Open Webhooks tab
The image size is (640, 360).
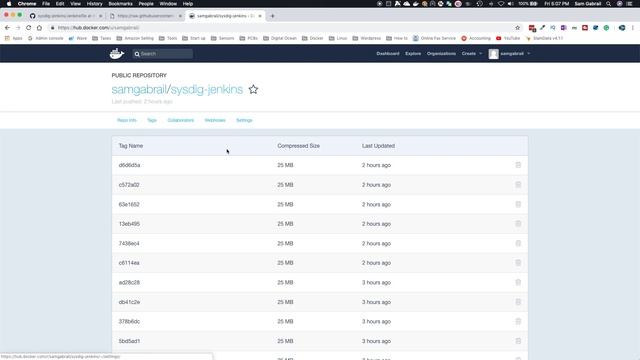(215, 120)
